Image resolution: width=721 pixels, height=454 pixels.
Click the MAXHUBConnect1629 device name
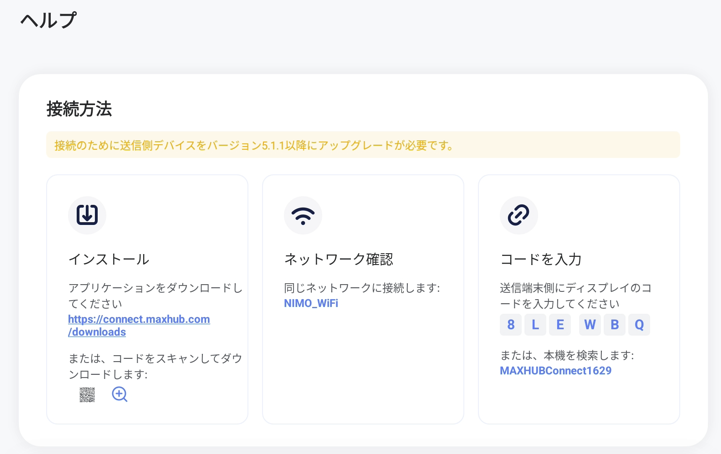(555, 371)
